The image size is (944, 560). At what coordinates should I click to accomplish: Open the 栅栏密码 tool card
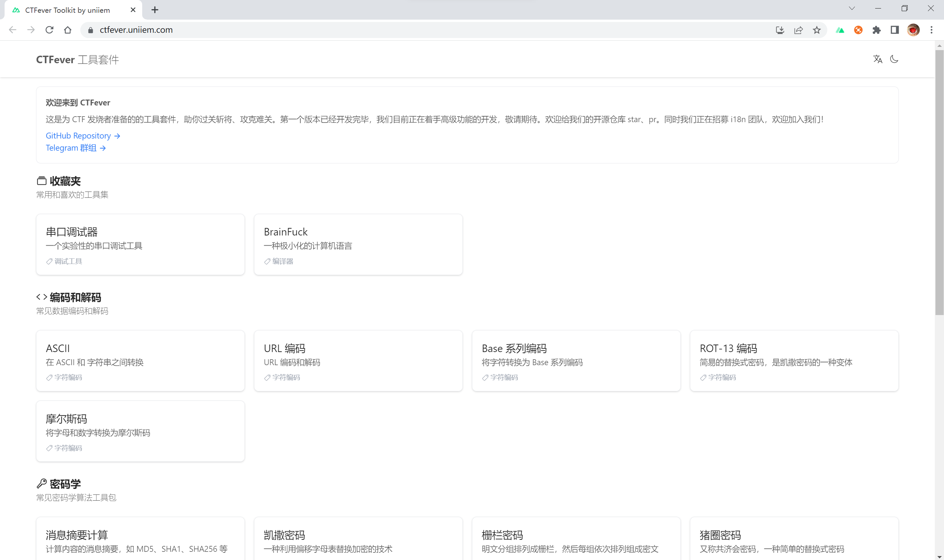[576, 539]
